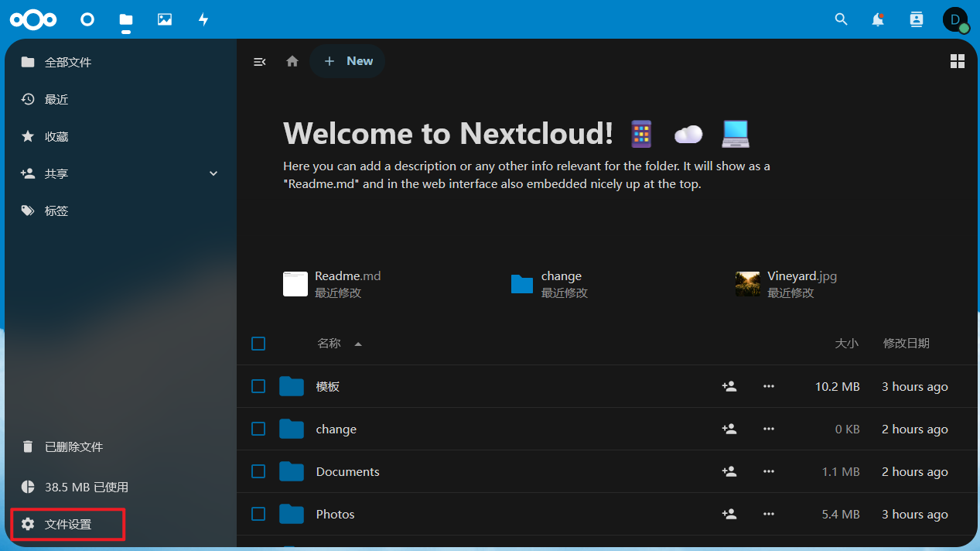Open the change folder name in list

pos(336,429)
